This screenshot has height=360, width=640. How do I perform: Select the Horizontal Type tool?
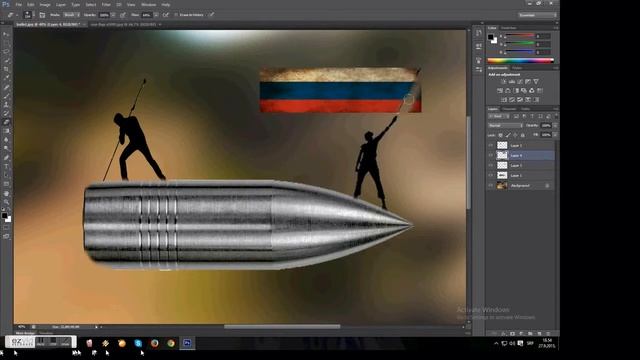pos(6,166)
